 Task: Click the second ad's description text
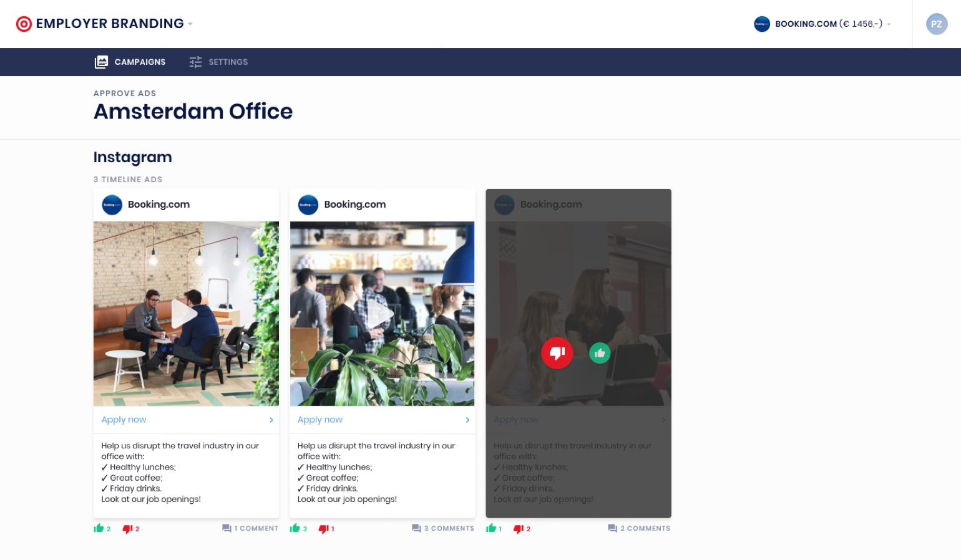click(x=376, y=472)
